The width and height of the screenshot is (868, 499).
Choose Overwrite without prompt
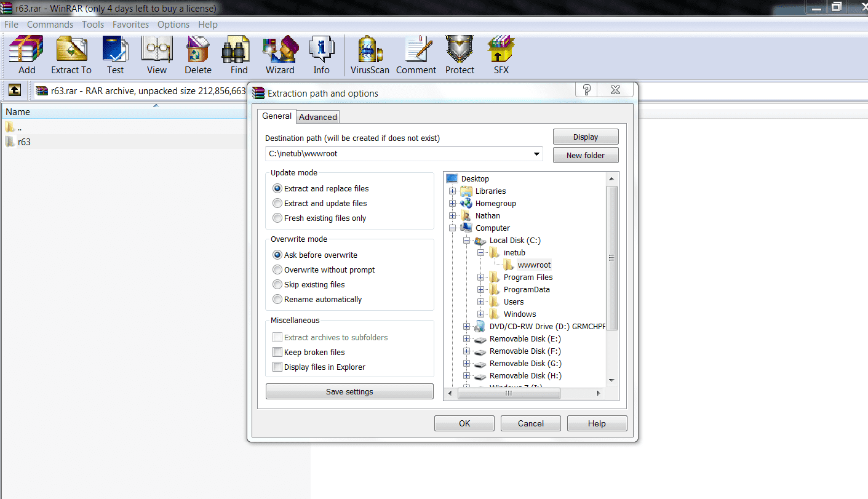[324, 269]
